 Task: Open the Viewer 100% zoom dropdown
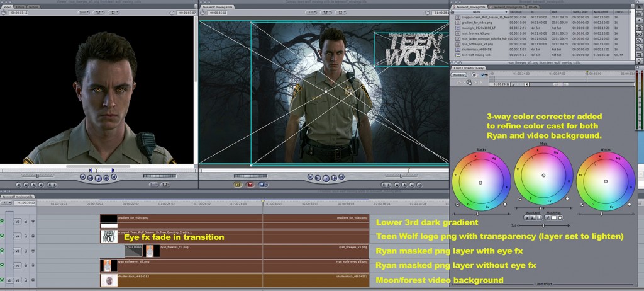click(x=84, y=13)
